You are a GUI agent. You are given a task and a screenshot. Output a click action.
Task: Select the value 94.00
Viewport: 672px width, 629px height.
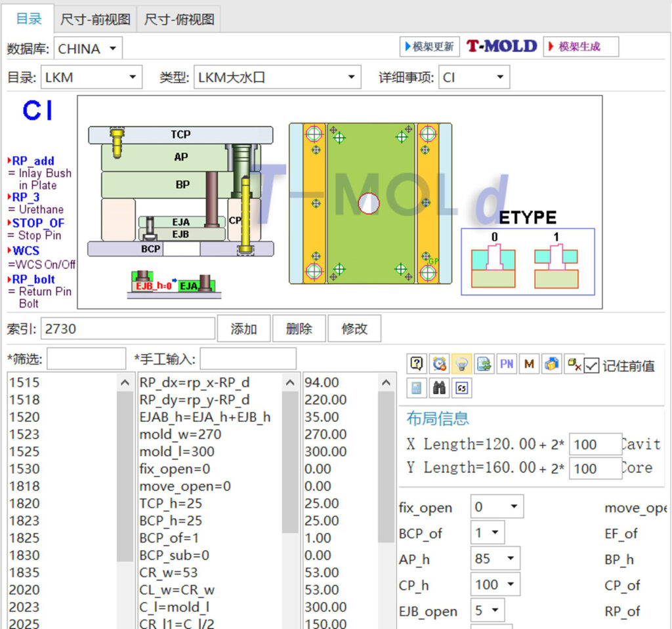[x=341, y=382]
